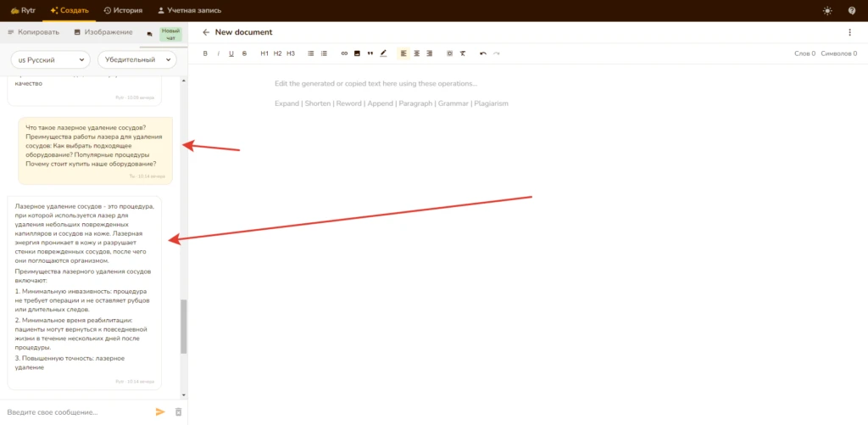Screen dimensions: 868x425
Task: Click the message input field
Action: click(77, 412)
